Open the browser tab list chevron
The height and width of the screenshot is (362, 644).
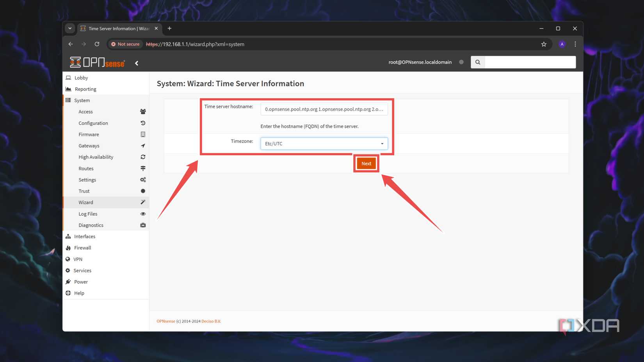(x=70, y=28)
